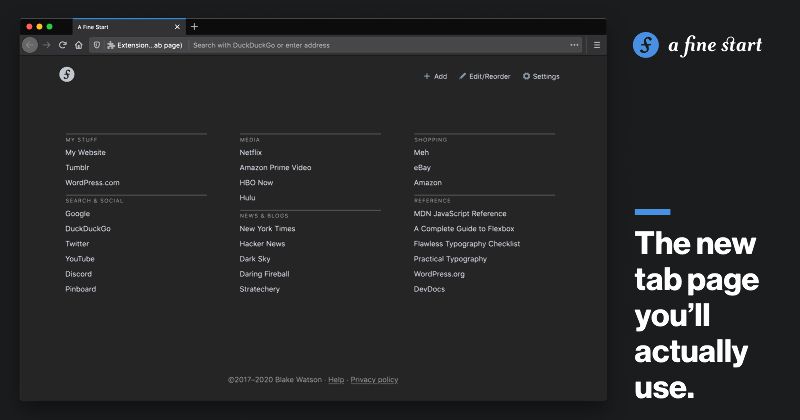The height and width of the screenshot is (420, 800).
Task: Open the Pinboard link
Action: [80, 289]
